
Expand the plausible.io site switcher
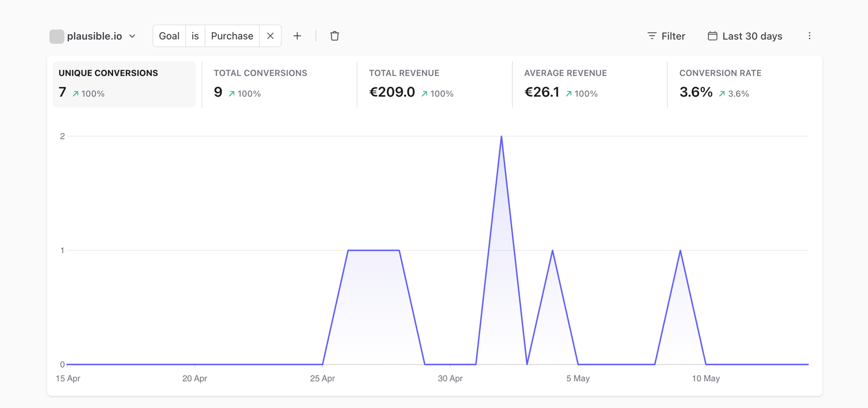(x=93, y=36)
